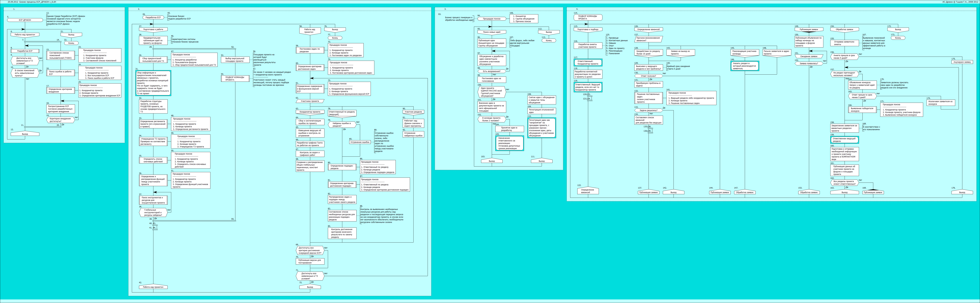This screenshot has width=980, height=303.
Task: Click the 'ЕСР ДРАКОН' title node
Action: 25,20
